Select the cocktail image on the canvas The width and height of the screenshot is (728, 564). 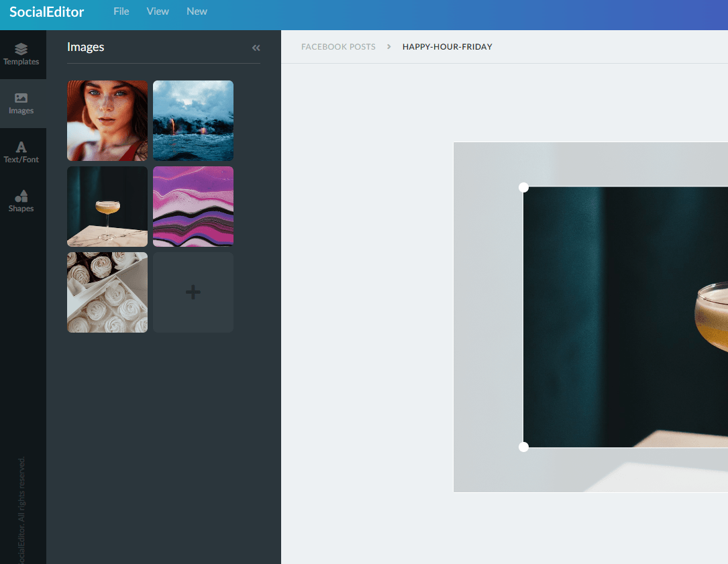tap(625, 317)
